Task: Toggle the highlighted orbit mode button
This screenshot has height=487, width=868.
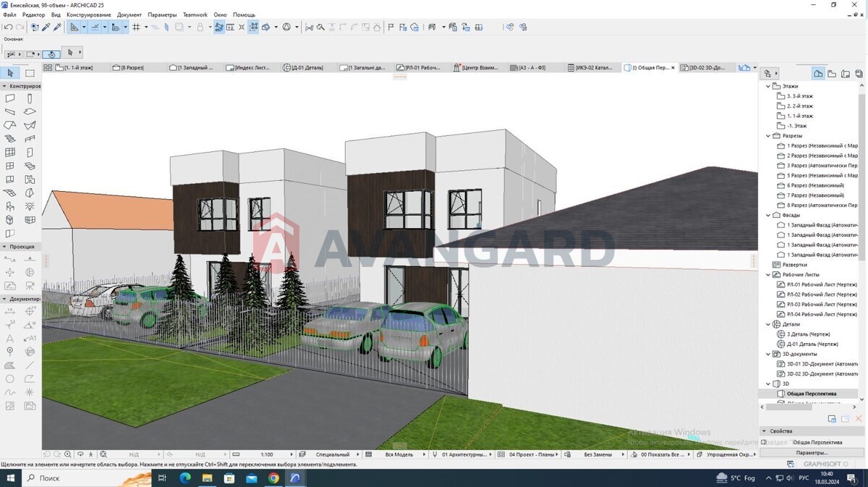Action: [x=51, y=54]
